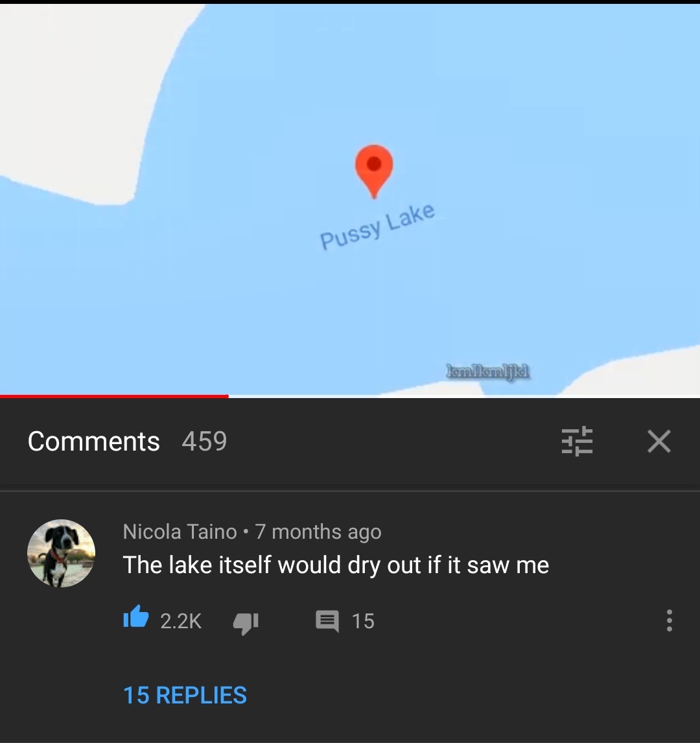This screenshot has height=743, width=700.
Task: Open the comment sort options icon
Action: pos(577,442)
